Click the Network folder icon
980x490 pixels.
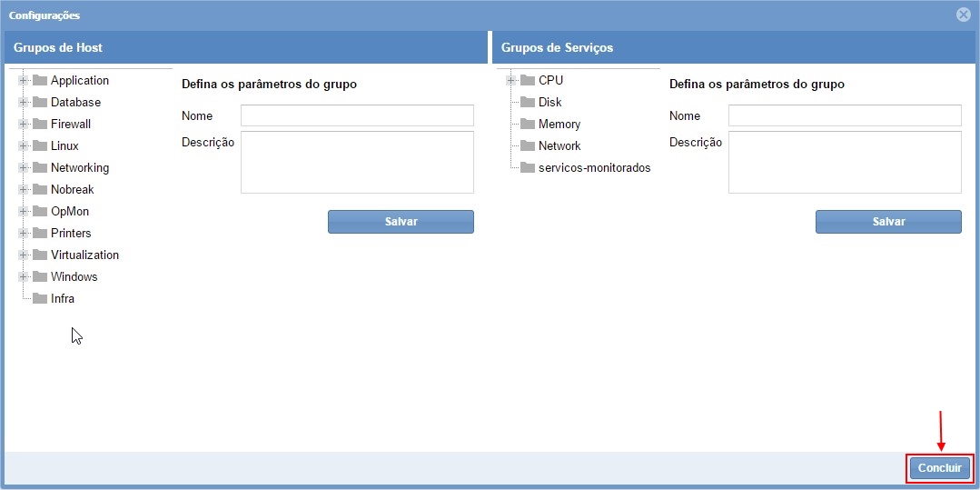528,145
